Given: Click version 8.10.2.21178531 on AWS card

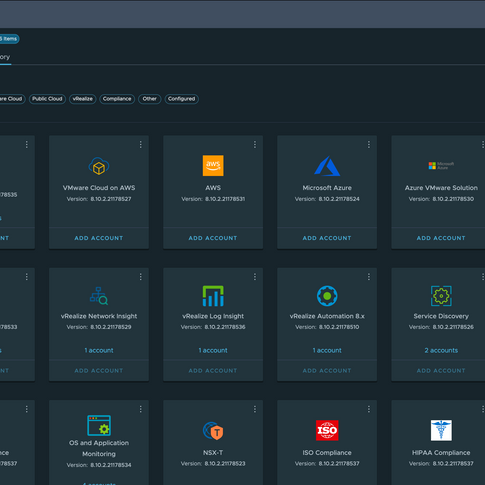Looking at the screenshot, I should [x=225, y=199].
